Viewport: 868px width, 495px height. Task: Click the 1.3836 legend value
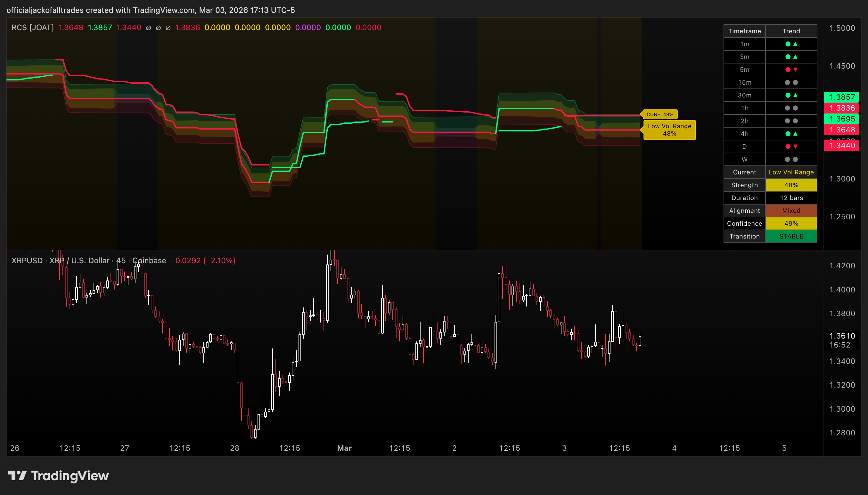click(187, 28)
